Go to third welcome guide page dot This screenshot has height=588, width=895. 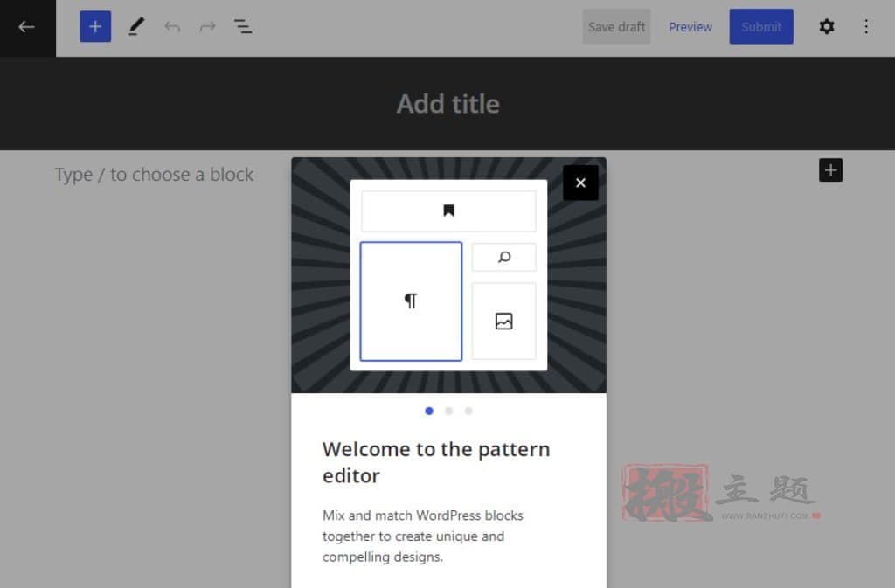click(x=468, y=411)
